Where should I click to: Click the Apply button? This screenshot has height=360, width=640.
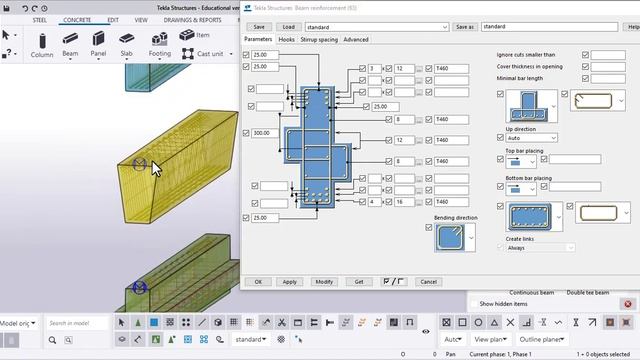[289, 282]
